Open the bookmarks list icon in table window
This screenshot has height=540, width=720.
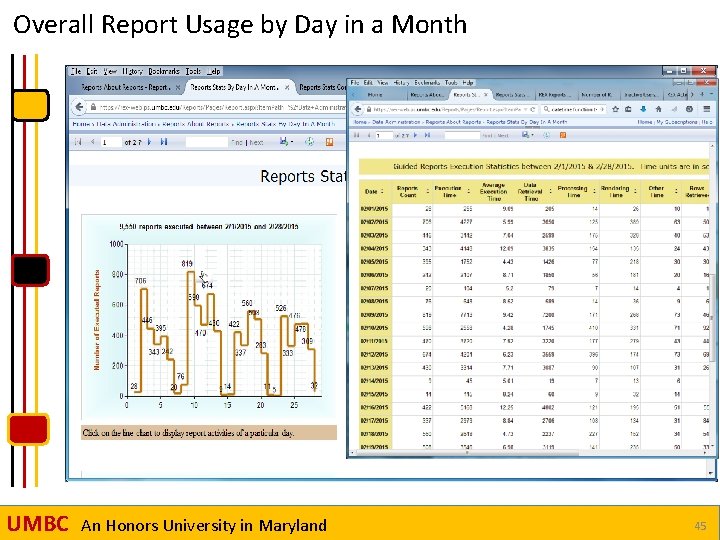pos(628,109)
